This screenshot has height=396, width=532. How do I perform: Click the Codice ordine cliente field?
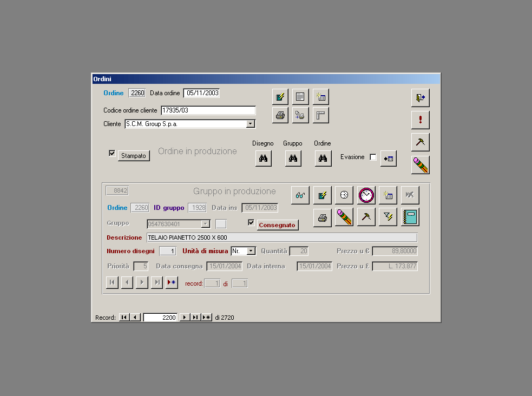208,110
